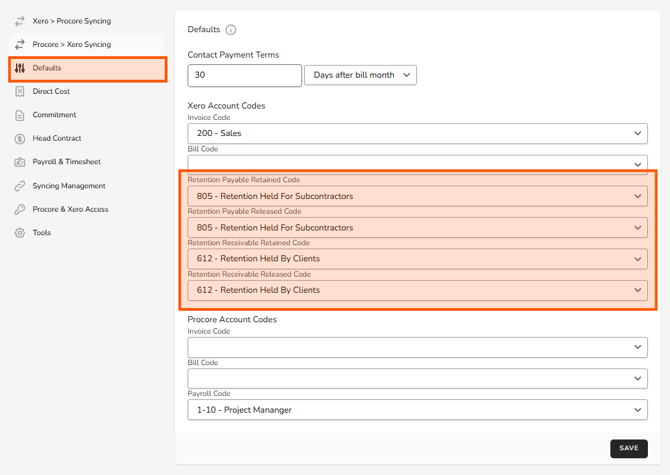670x475 pixels.
Task: Go to Payroll & Timesheet settings
Action: coord(86,162)
